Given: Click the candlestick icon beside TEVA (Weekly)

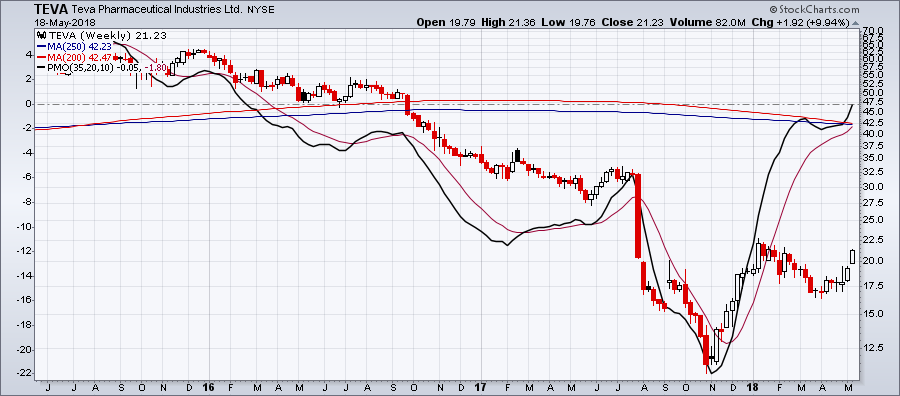Looking at the screenshot, I should pos(40,35).
